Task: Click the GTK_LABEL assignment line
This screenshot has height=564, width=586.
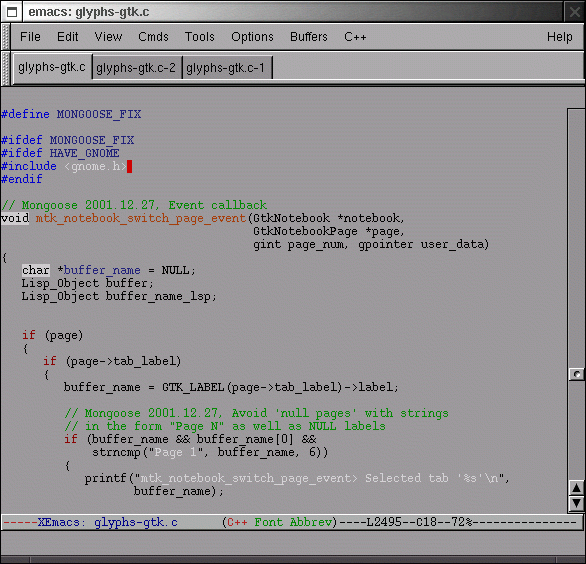Action: click(x=231, y=387)
